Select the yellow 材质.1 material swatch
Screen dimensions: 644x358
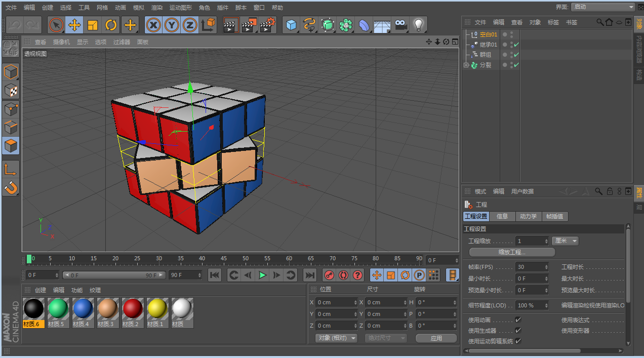tap(157, 308)
